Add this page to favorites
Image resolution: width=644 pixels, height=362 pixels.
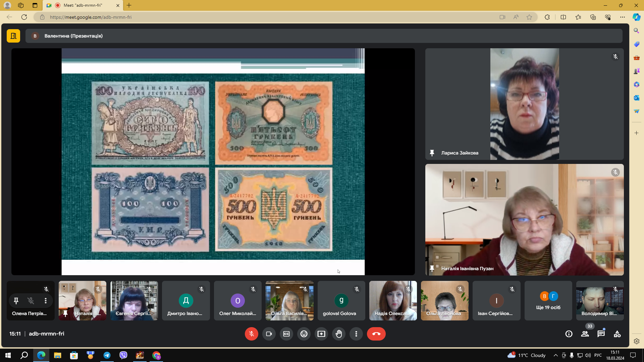(529, 17)
